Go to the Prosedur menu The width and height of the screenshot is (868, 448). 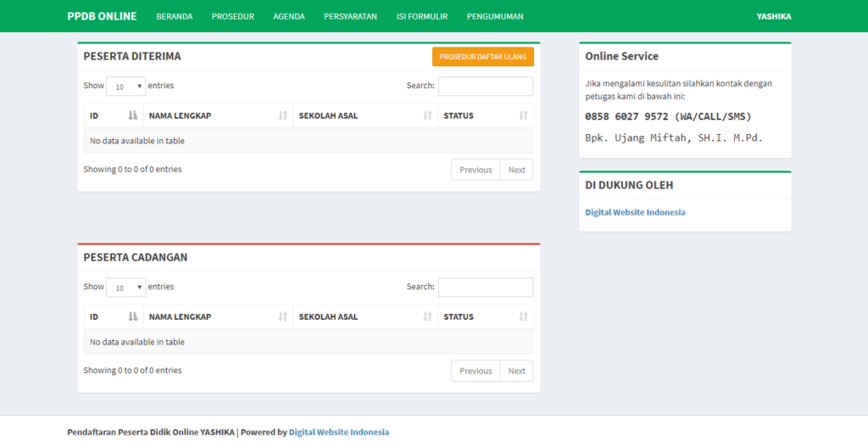[x=232, y=16]
